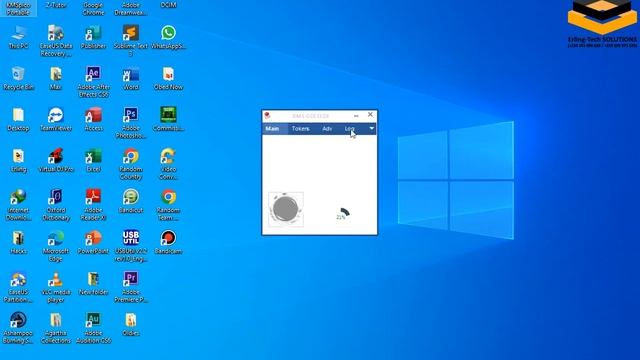Viewport: 640px width, 360px height.
Task: Click the DCIM label
Action: (168, 5)
